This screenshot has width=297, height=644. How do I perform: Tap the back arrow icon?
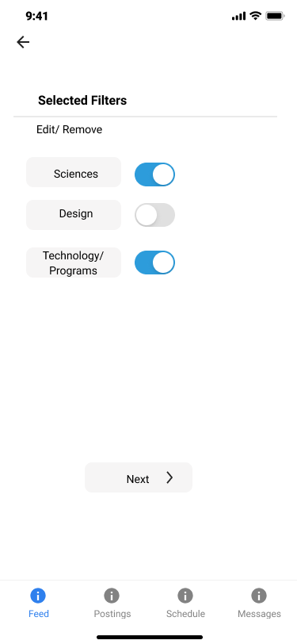click(x=23, y=42)
